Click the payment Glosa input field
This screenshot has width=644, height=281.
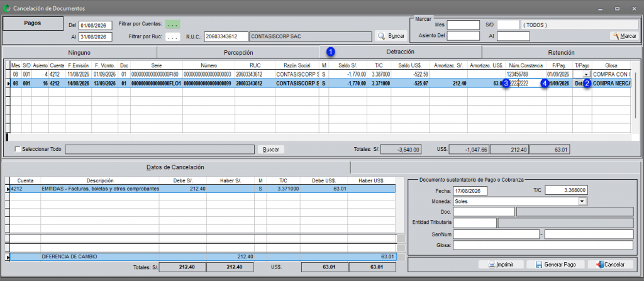tap(543, 245)
